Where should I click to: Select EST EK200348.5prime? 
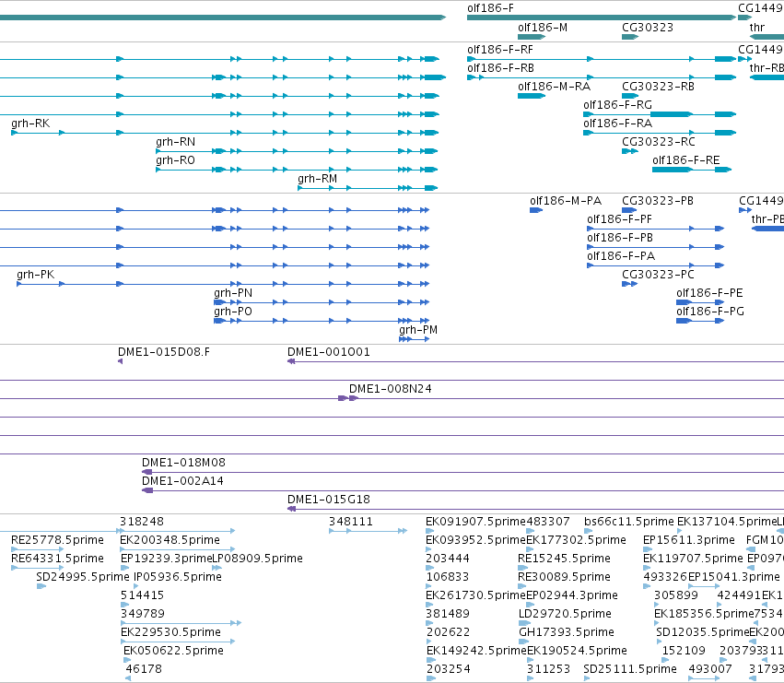click(170, 540)
